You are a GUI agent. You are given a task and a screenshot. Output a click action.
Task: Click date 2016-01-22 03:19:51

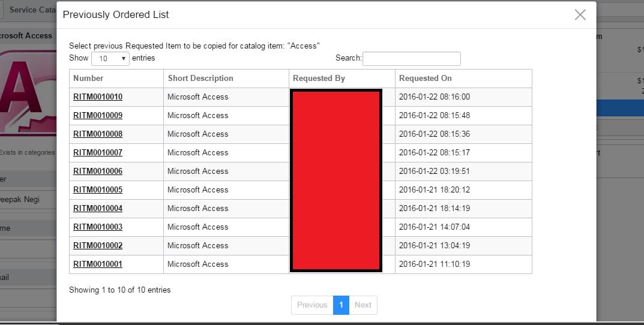coord(435,171)
